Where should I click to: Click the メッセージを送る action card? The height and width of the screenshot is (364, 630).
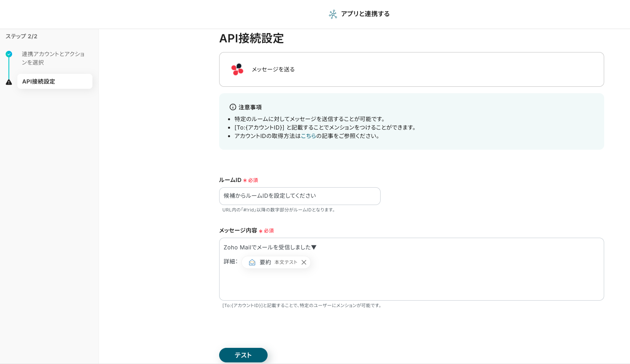tap(411, 69)
